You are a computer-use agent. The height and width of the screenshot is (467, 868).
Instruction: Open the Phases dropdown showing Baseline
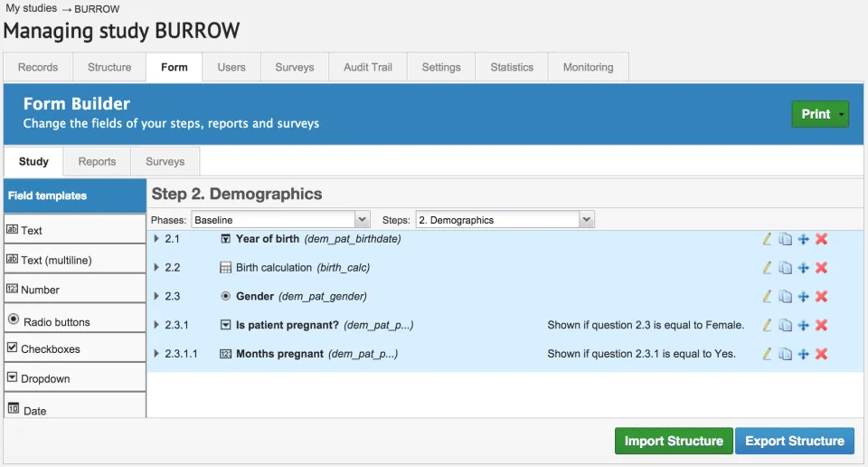(280, 220)
